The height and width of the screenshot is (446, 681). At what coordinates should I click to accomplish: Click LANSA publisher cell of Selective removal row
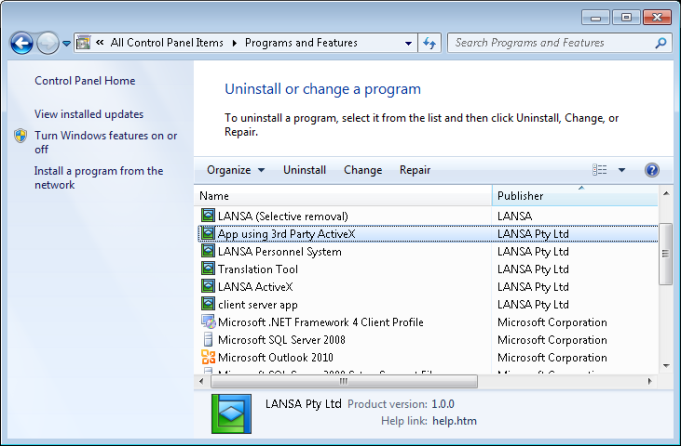514,216
